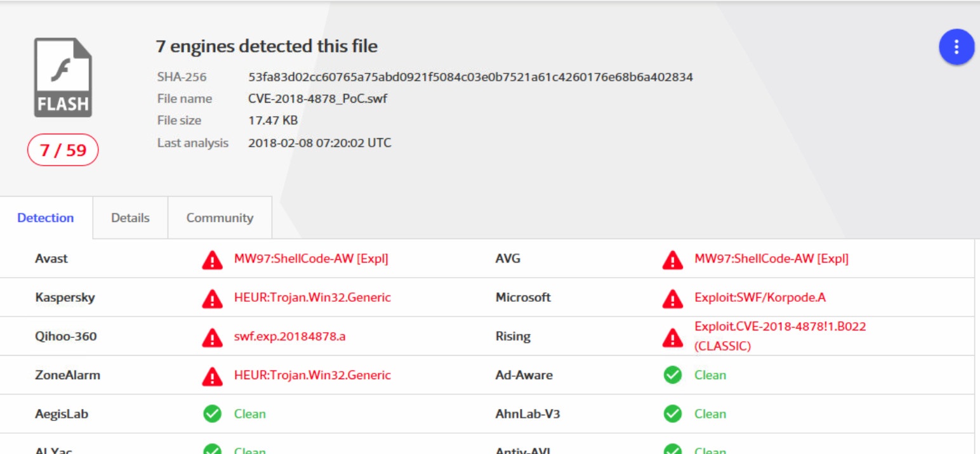The image size is (980, 454).
Task: Click the SHA-256 field label
Action: point(182,77)
